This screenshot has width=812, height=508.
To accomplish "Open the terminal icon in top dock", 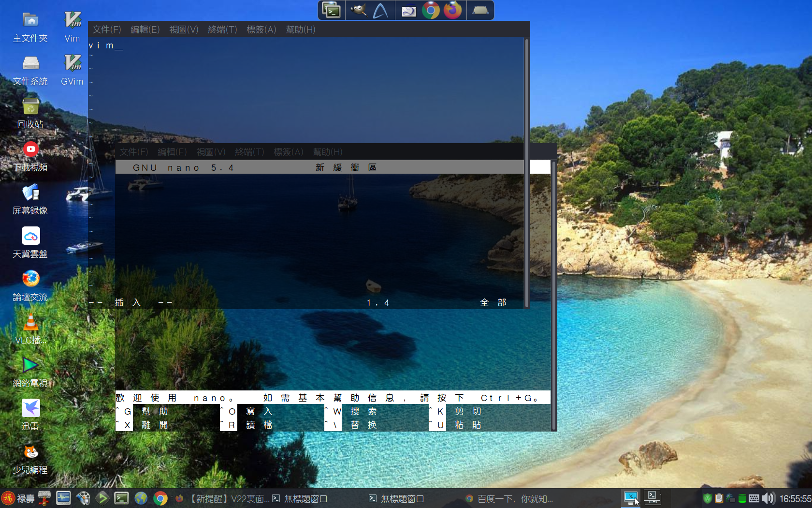I will click(332, 10).
